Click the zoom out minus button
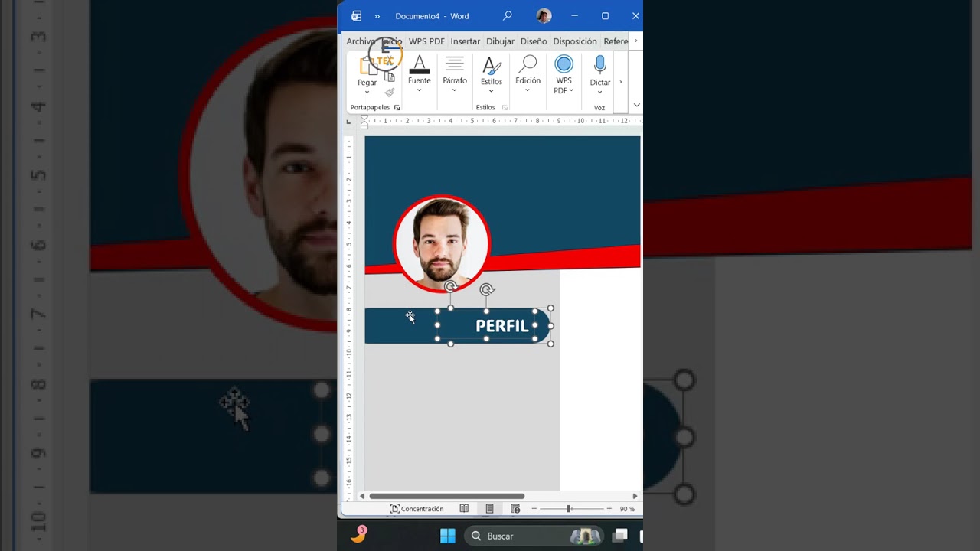980x551 pixels. (x=534, y=509)
